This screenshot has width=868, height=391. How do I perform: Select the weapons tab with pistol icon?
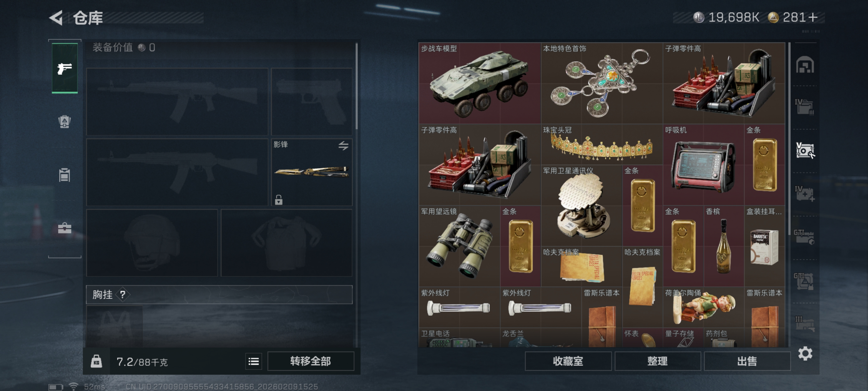pyautogui.click(x=65, y=68)
